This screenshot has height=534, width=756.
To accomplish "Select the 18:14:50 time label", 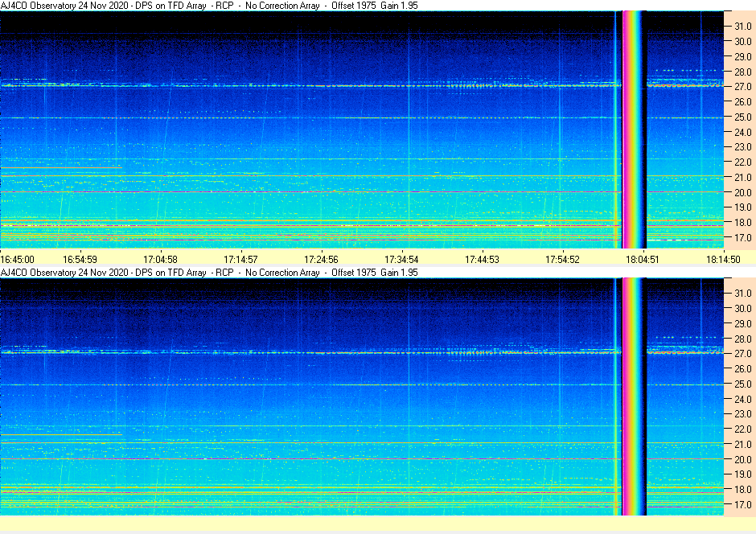I will [723, 259].
